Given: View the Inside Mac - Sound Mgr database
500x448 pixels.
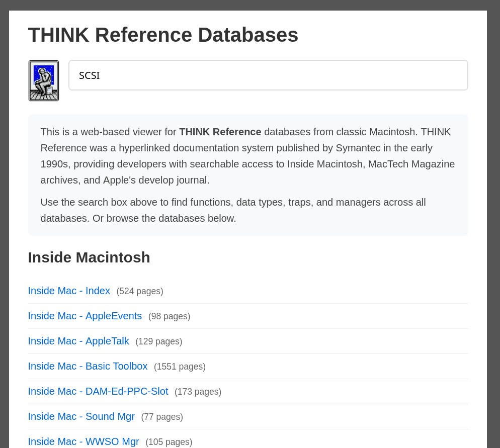Looking at the screenshot, I should click(81, 416).
